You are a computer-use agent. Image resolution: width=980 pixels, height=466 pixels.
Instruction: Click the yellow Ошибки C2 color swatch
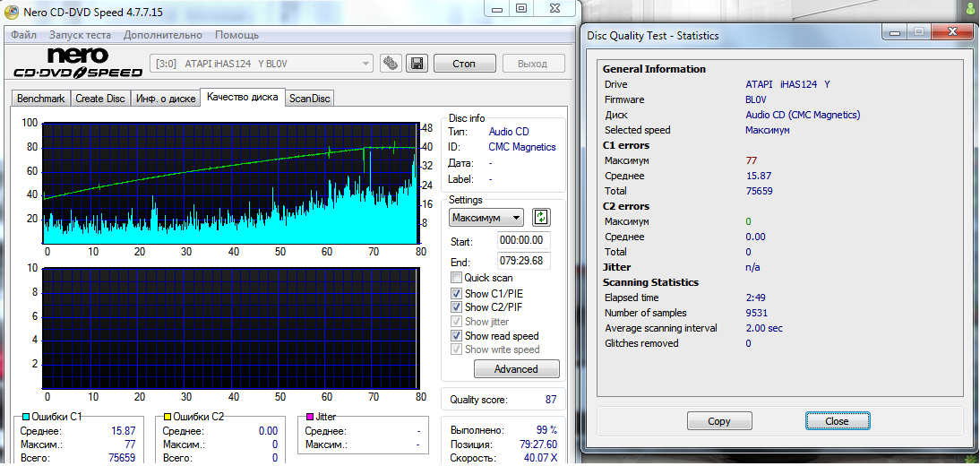click(167, 417)
